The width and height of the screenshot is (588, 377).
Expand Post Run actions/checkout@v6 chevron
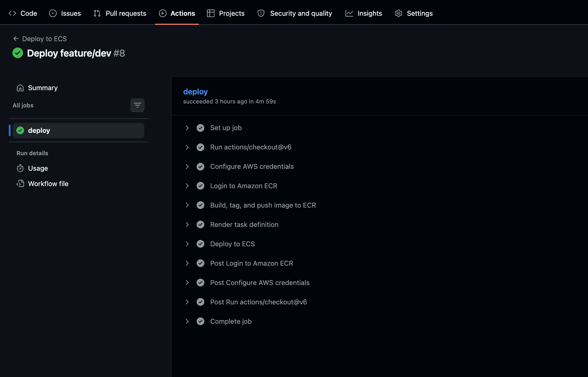pos(187,302)
